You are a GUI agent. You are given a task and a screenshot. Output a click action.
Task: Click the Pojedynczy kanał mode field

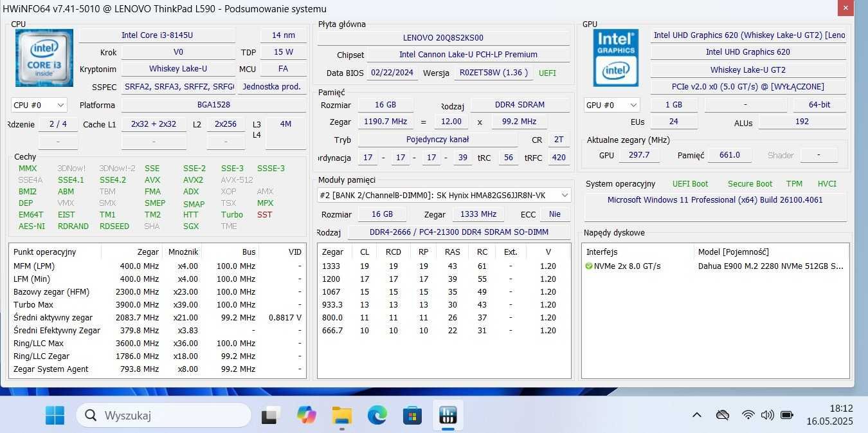(x=437, y=140)
